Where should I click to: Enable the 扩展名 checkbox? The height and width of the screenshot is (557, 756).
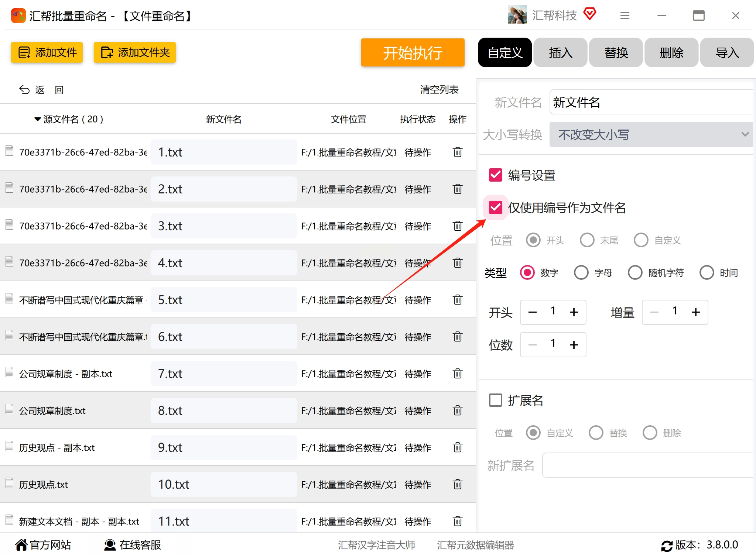(495, 400)
